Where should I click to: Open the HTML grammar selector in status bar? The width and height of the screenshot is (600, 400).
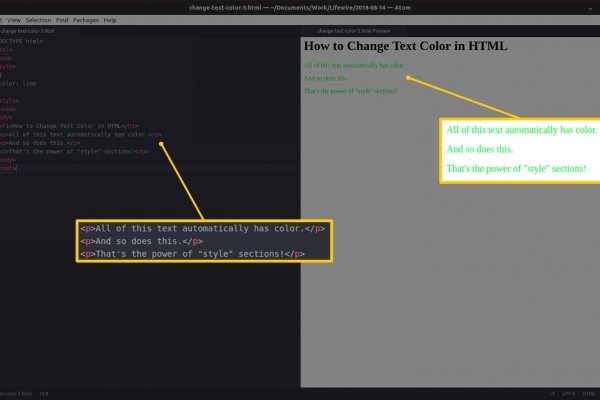click(x=589, y=393)
